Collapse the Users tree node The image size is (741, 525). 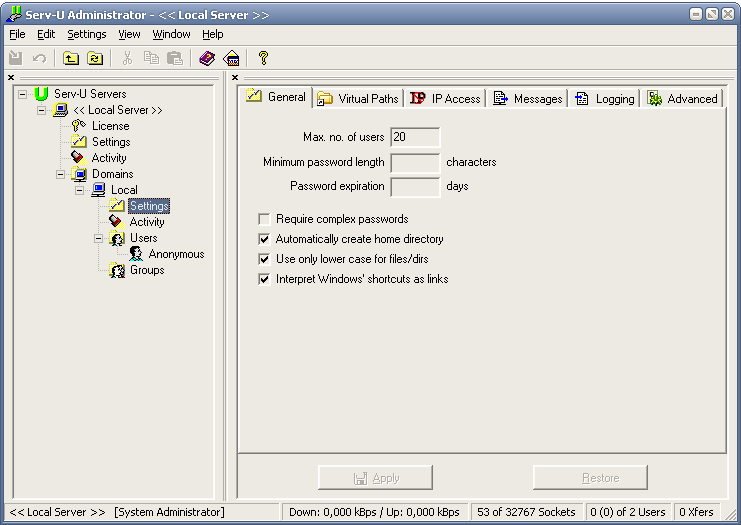pos(98,238)
